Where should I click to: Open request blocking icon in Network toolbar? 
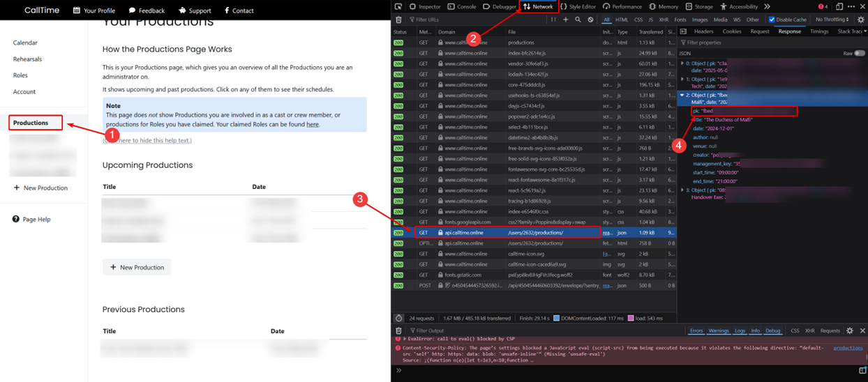(590, 20)
